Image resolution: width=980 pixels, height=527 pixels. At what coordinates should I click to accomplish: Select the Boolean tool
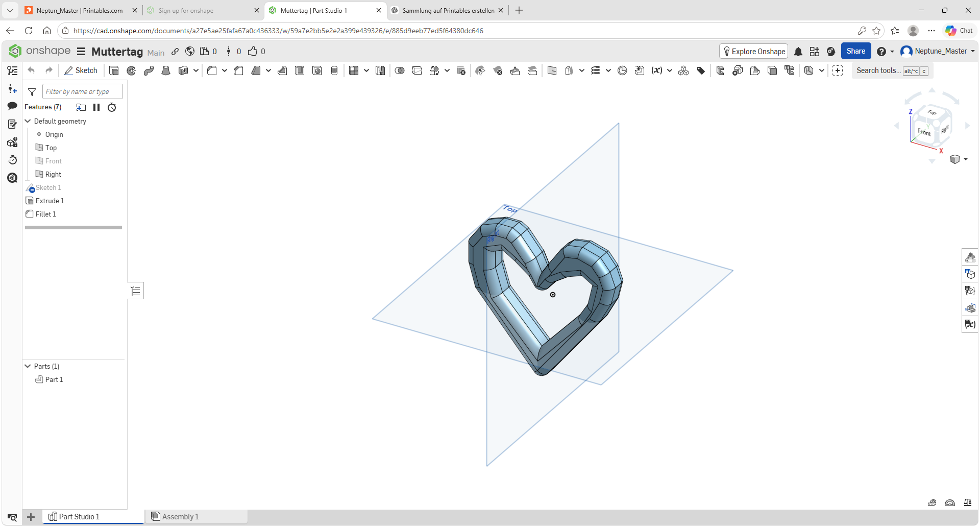point(400,70)
